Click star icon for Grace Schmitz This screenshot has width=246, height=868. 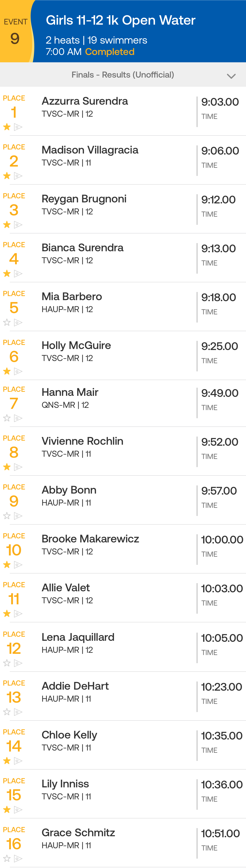point(7,859)
